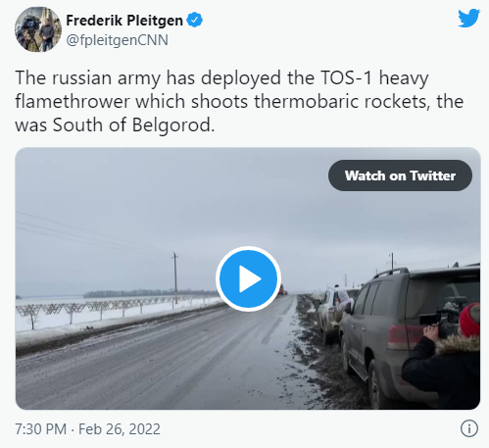Open the 7:30 PM time link

tap(40, 429)
